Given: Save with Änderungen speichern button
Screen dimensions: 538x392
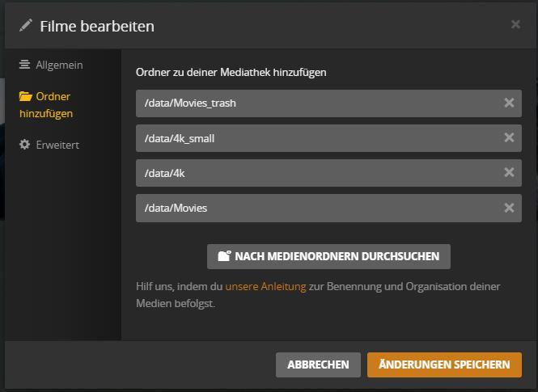Looking at the screenshot, I should tap(444, 365).
